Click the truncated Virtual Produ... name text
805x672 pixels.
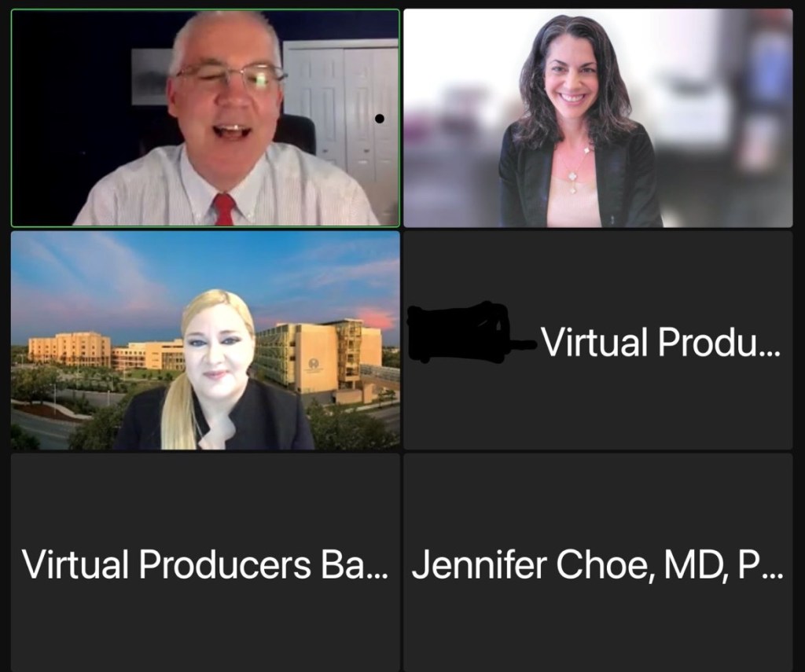tap(660, 343)
